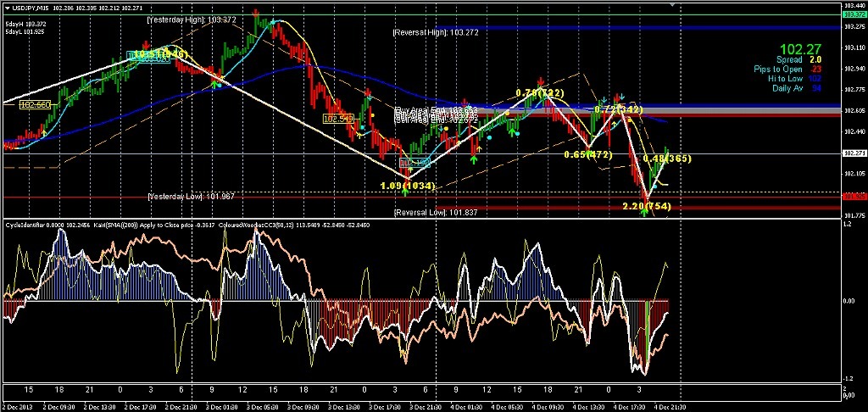Select the red arrow at the chart's highest peak
This screenshot has width=868, height=412.
[x=256, y=12]
